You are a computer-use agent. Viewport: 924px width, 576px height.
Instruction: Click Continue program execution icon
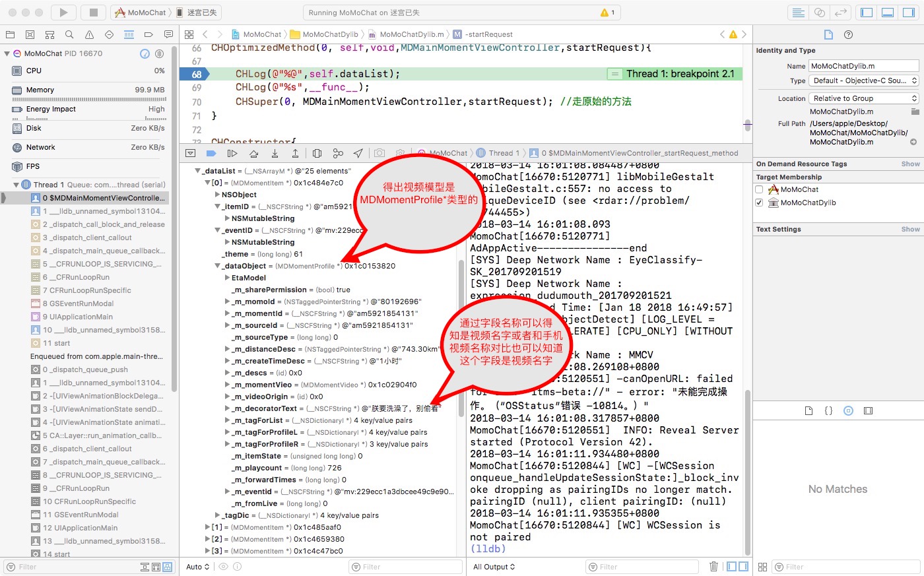pos(232,153)
